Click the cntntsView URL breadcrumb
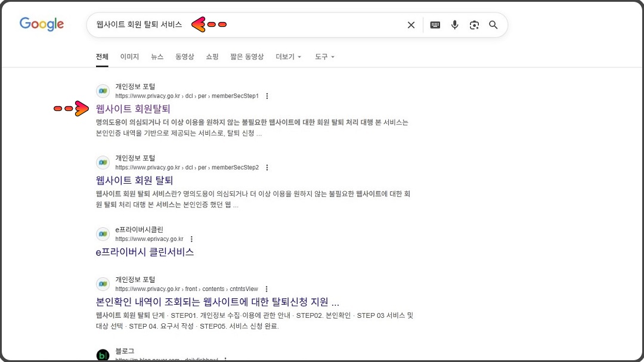Viewport: 644px width, 362px height. pyautogui.click(x=187, y=289)
